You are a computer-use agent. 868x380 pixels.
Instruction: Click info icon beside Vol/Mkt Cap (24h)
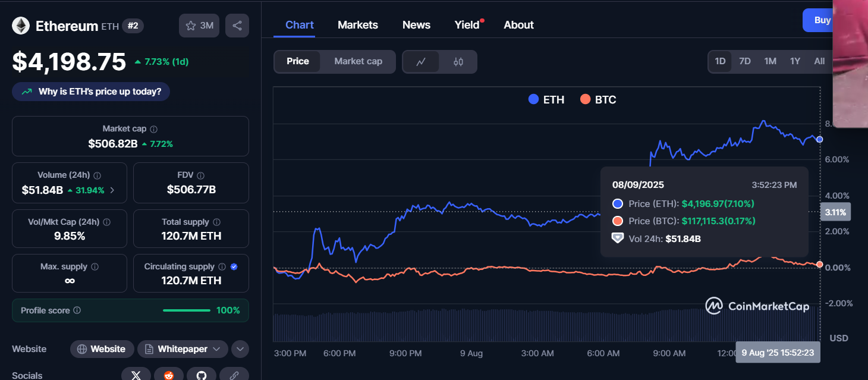tap(107, 222)
